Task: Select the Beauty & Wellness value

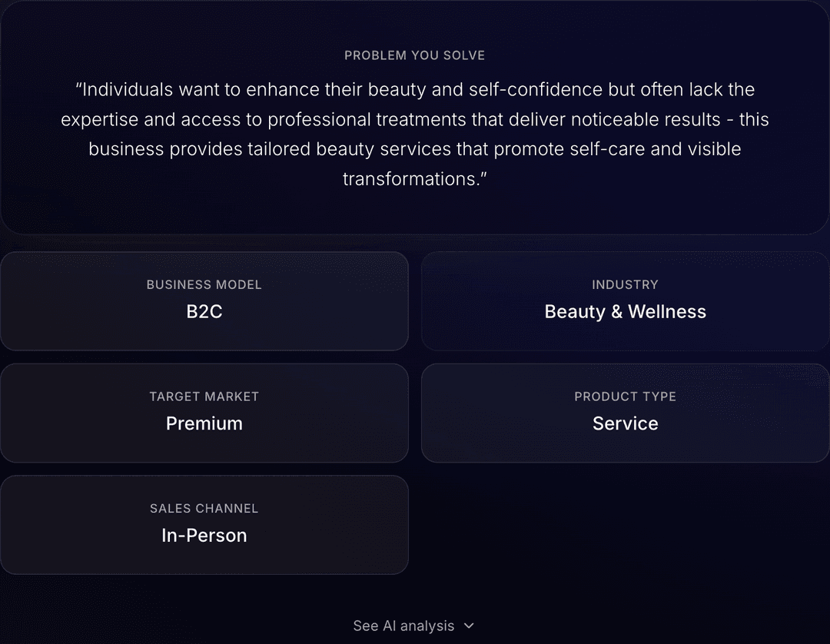Action: pyautogui.click(x=625, y=311)
